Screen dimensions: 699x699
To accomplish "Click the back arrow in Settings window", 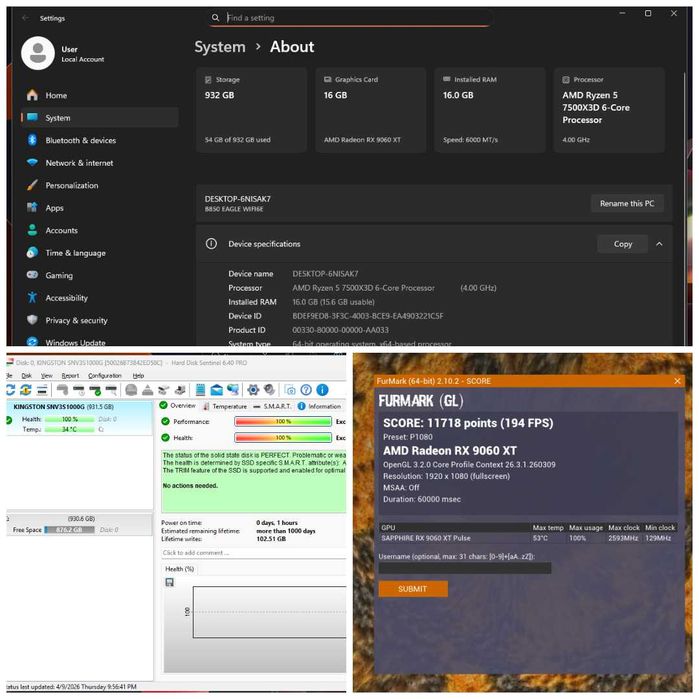I will pyautogui.click(x=25, y=18).
